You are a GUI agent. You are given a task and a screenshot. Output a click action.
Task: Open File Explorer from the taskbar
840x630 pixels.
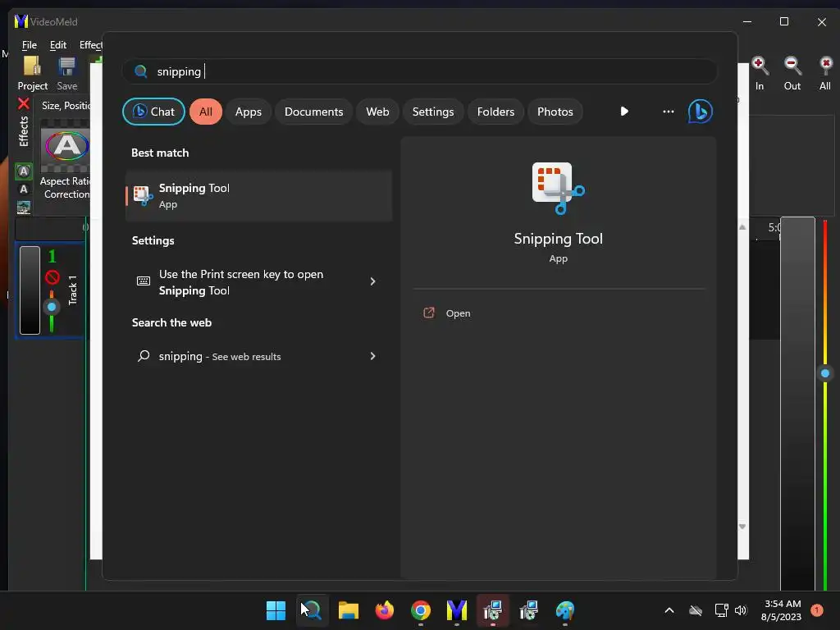click(x=348, y=610)
